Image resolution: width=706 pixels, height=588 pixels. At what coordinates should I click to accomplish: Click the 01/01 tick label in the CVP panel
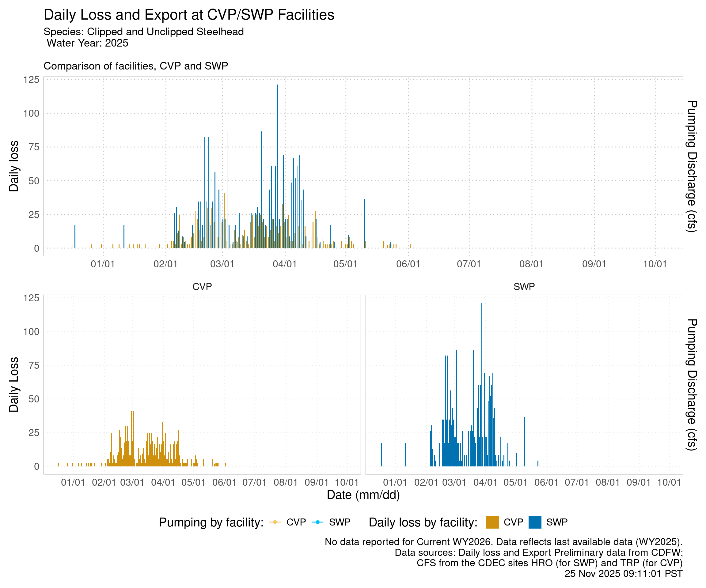pos(73,482)
